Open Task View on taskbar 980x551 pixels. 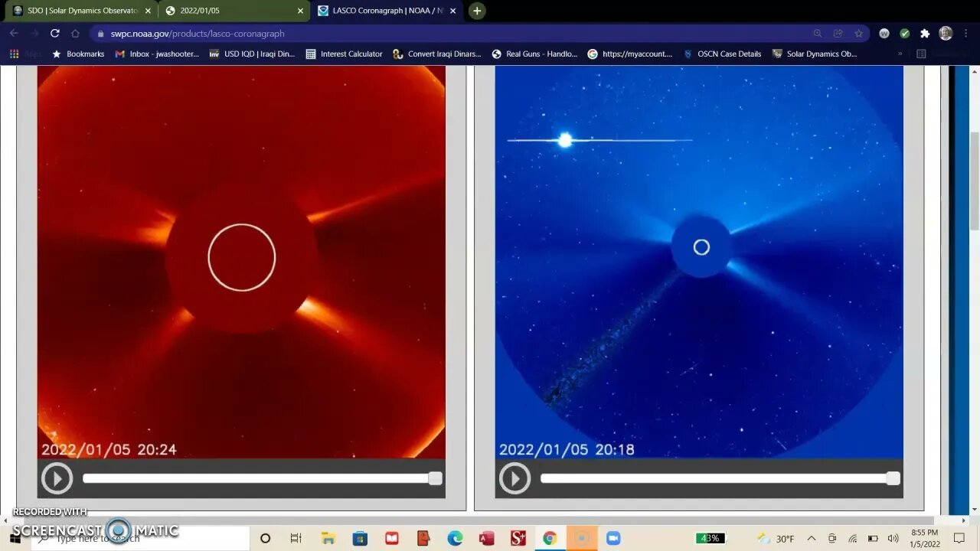[x=296, y=538]
